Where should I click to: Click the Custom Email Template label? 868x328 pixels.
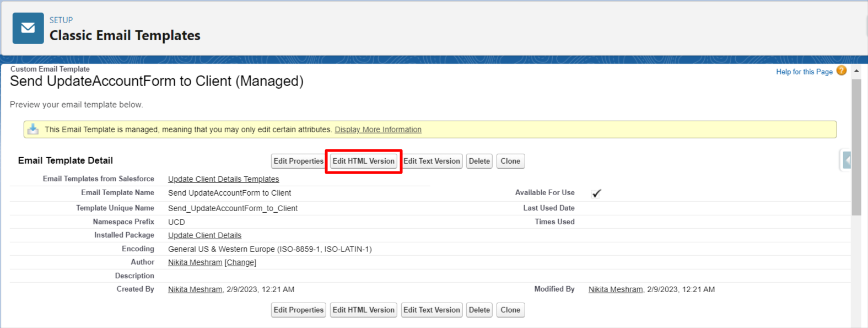[50, 69]
